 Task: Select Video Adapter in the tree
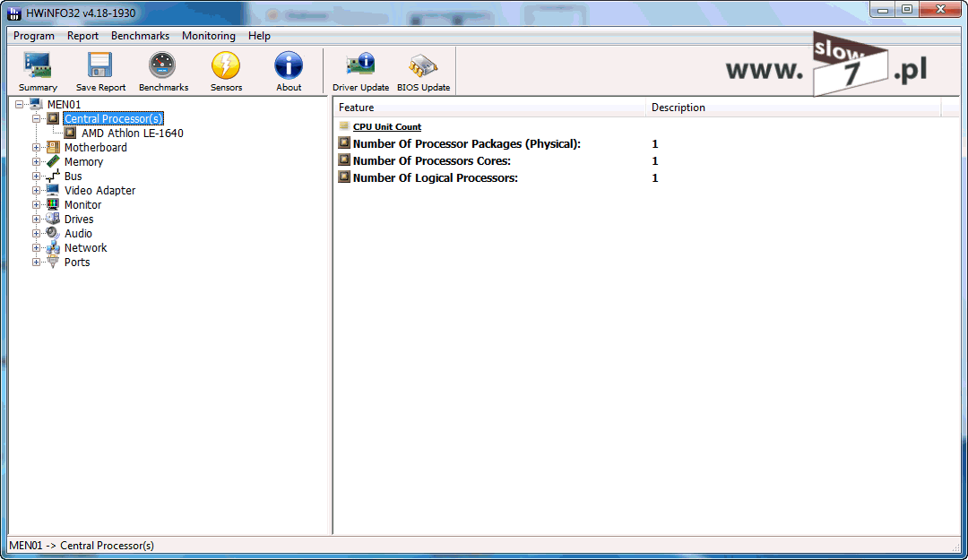coord(100,190)
